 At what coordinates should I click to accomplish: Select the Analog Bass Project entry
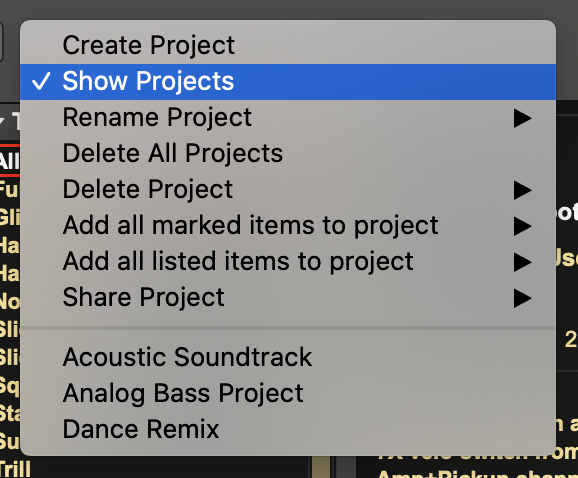coord(288,393)
